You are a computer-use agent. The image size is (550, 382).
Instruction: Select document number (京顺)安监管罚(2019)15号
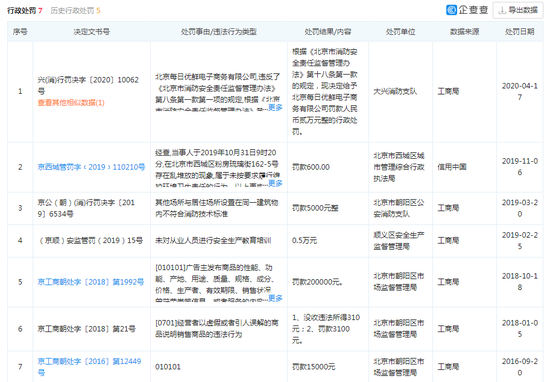(90, 241)
